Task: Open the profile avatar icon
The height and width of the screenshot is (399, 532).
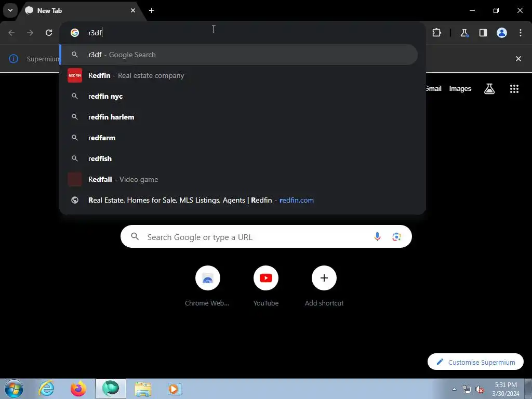Action: pos(502,33)
